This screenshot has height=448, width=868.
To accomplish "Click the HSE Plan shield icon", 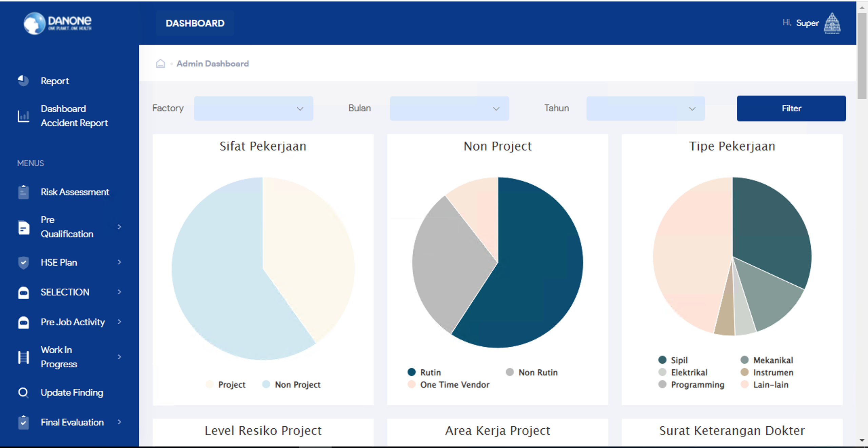I will coord(23,263).
